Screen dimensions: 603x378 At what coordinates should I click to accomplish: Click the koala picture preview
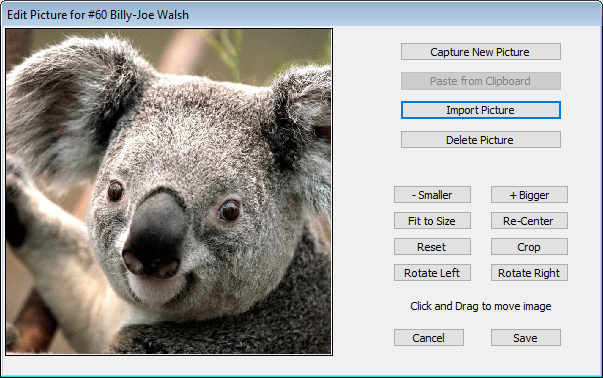coord(169,191)
